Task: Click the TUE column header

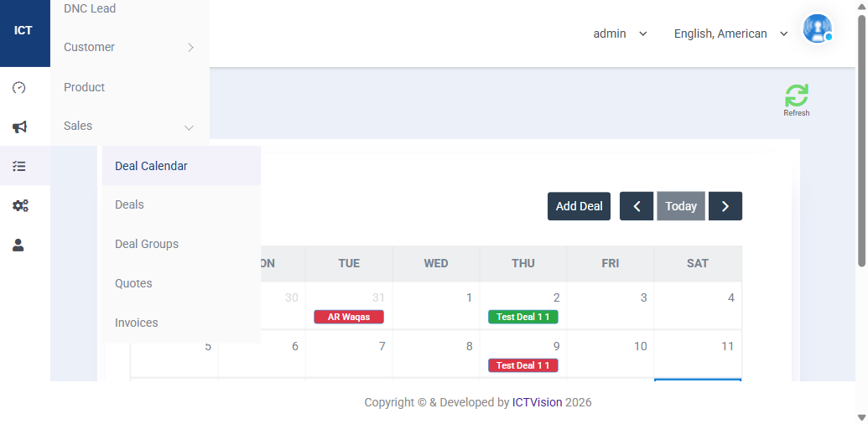Action: click(349, 264)
